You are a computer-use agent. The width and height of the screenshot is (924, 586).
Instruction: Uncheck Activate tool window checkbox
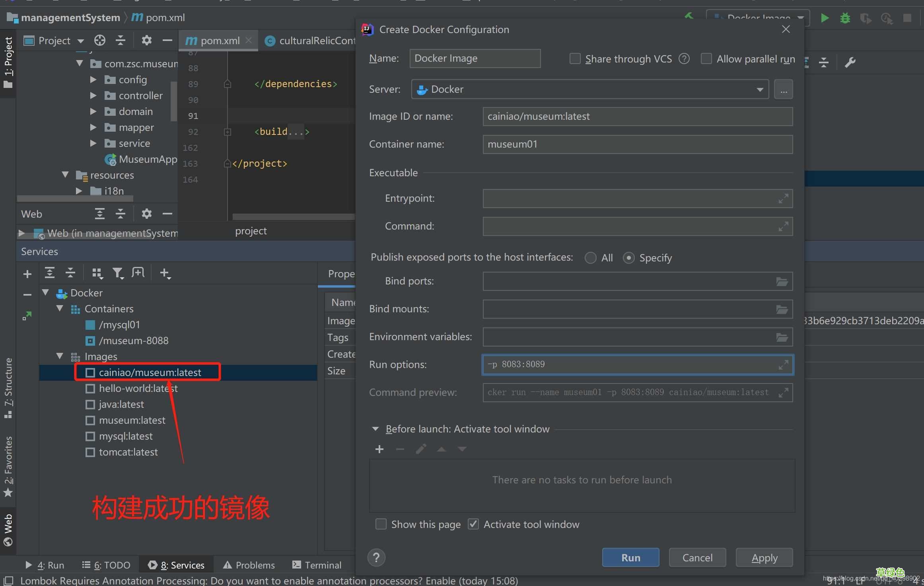point(473,524)
